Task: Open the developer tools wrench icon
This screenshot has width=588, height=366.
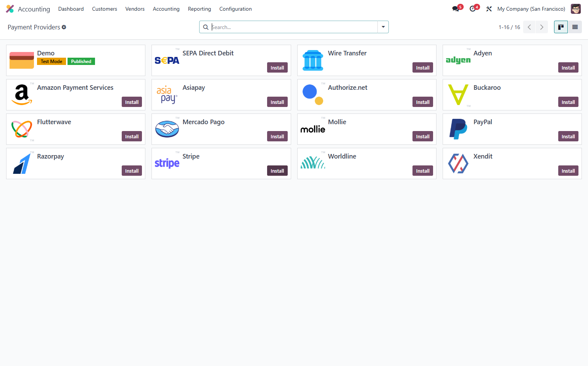Action: 489,9
